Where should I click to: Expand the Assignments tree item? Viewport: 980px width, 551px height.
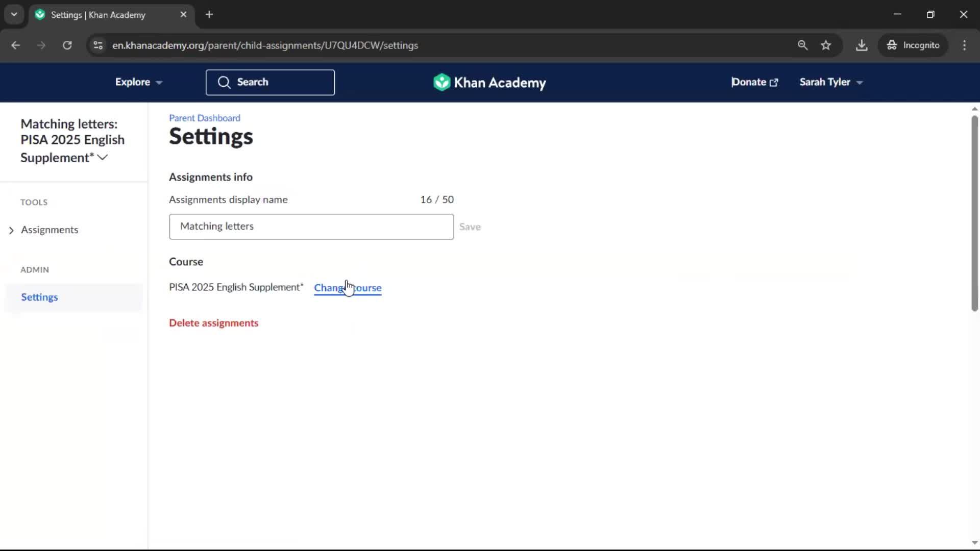tap(11, 231)
